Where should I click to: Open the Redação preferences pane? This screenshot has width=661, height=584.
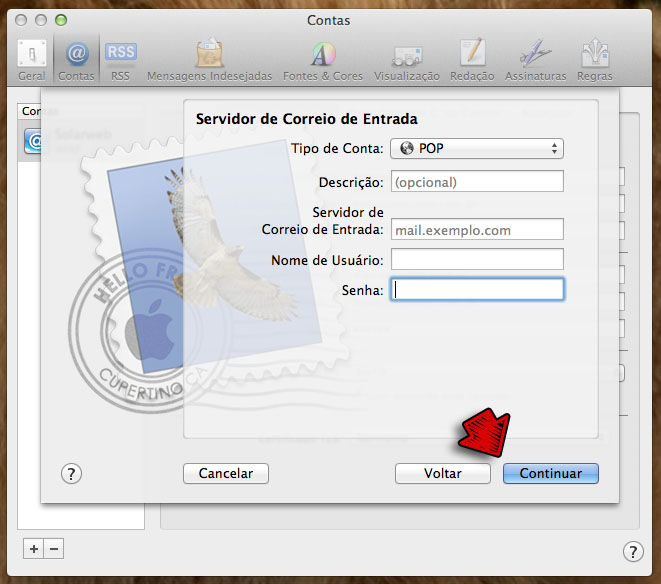472,60
